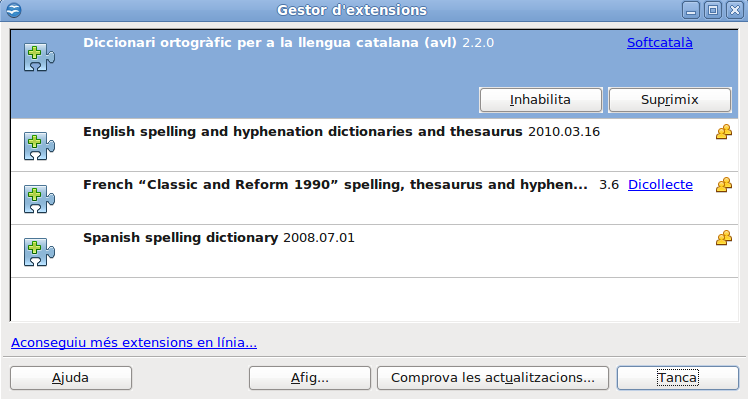Click 'Comprova les actualitzacions...' button
Image resolution: width=748 pixels, height=399 pixels.
click(x=493, y=378)
